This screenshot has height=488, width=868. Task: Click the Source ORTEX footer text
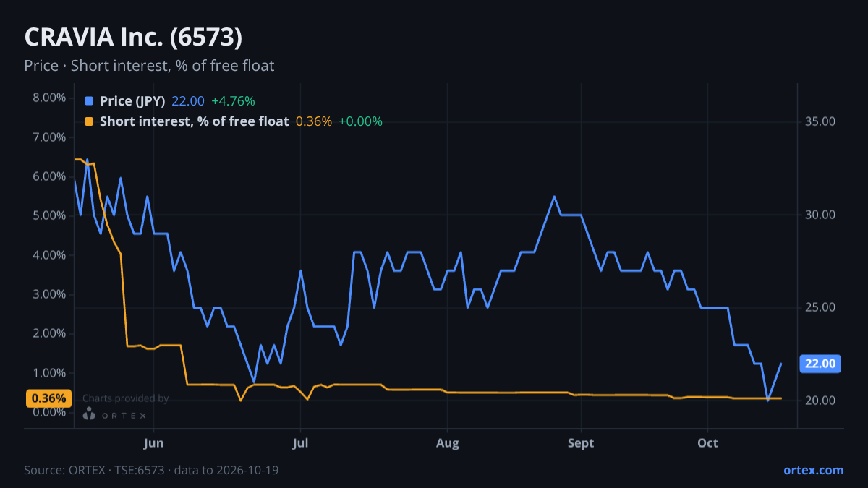(151, 470)
